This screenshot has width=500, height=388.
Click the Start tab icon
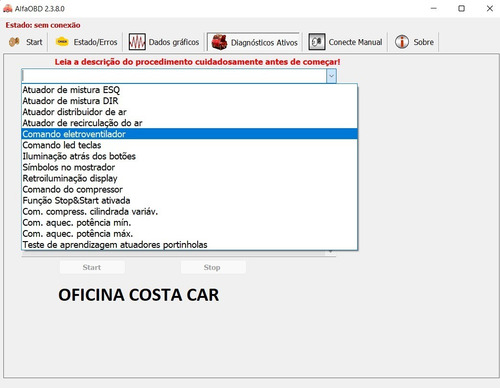click(x=14, y=42)
